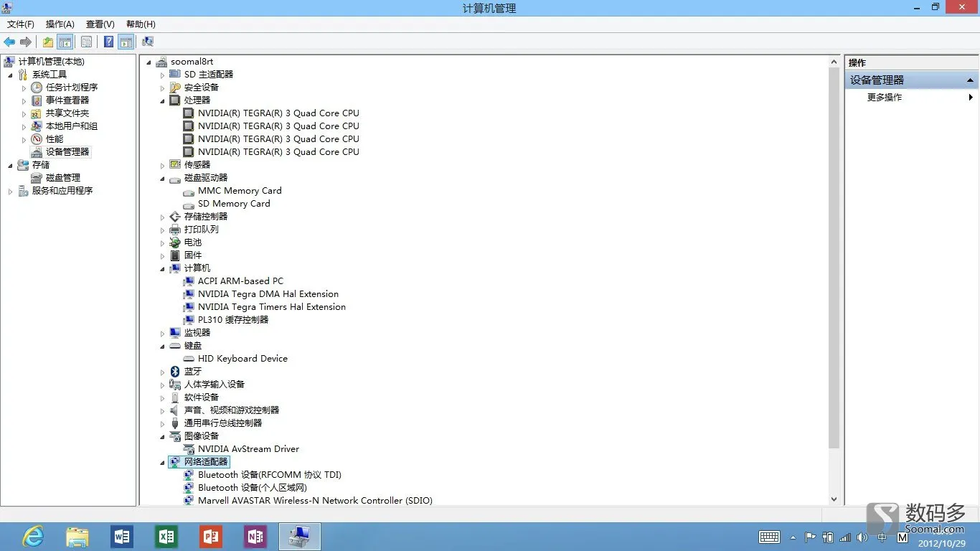This screenshot has height=551, width=980.
Task: Select PL310 缓存控制器 device
Action: pos(233,320)
